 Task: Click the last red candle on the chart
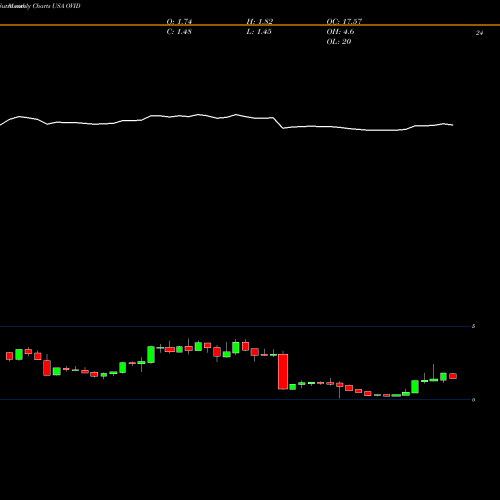[x=453, y=376]
